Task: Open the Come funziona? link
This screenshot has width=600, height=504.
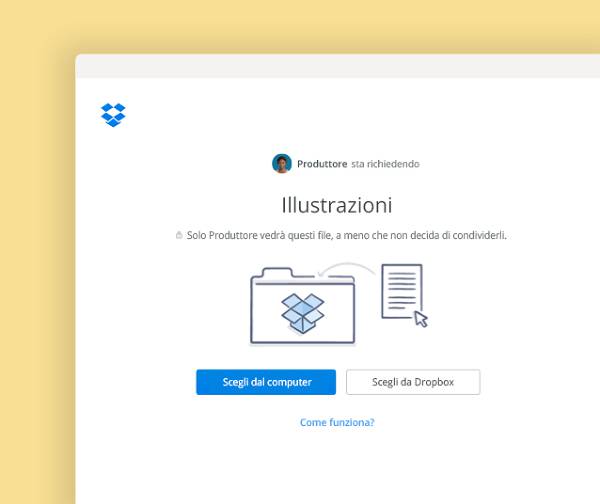Action: pyautogui.click(x=337, y=422)
